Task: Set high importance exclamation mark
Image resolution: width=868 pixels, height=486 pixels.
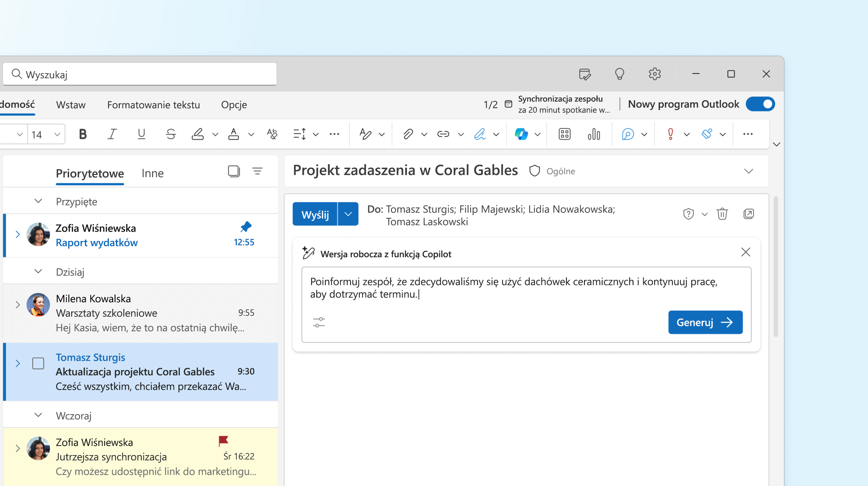Action: point(671,134)
